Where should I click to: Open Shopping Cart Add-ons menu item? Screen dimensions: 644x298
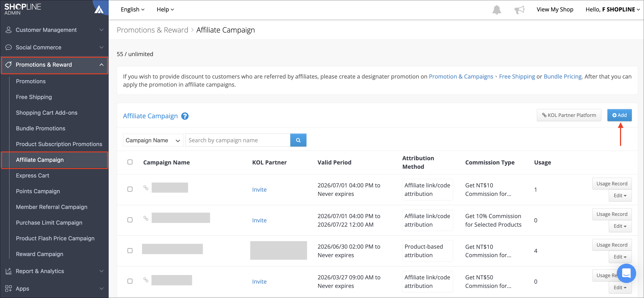[x=46, y=113]
